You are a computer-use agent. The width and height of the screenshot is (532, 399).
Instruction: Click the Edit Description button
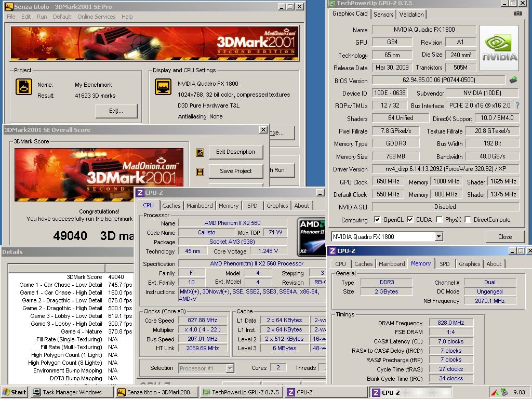coord(235,152)
